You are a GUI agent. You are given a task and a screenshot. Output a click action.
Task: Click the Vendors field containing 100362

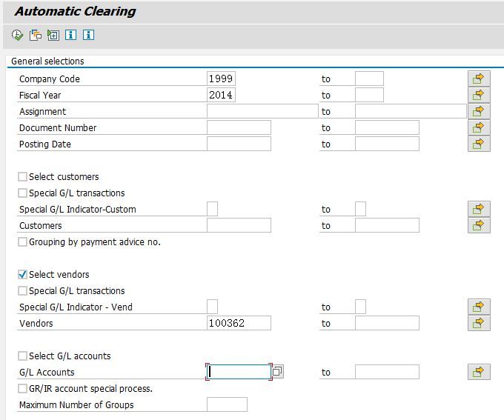239,323
